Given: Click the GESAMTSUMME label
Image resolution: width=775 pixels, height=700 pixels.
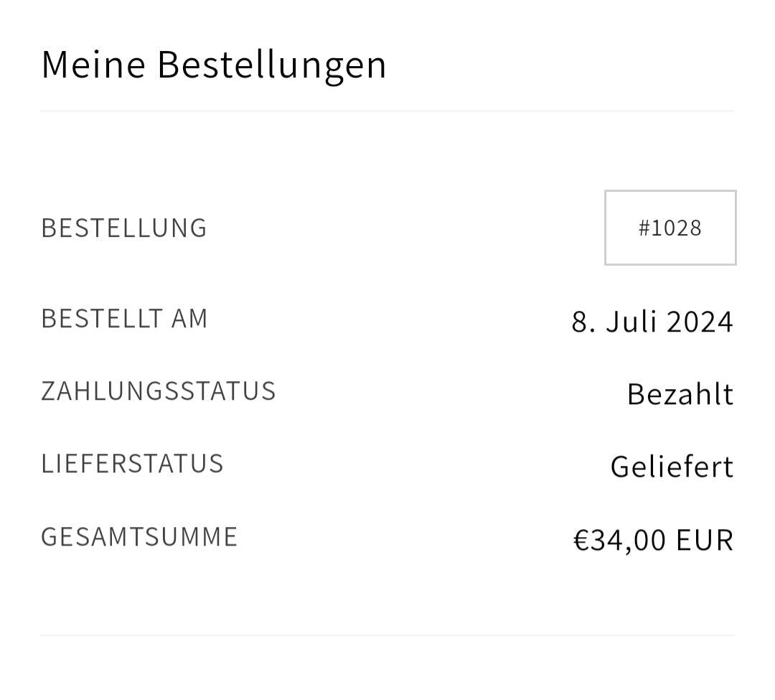Looking at the screenshot, I should click(x=139, y=536).
